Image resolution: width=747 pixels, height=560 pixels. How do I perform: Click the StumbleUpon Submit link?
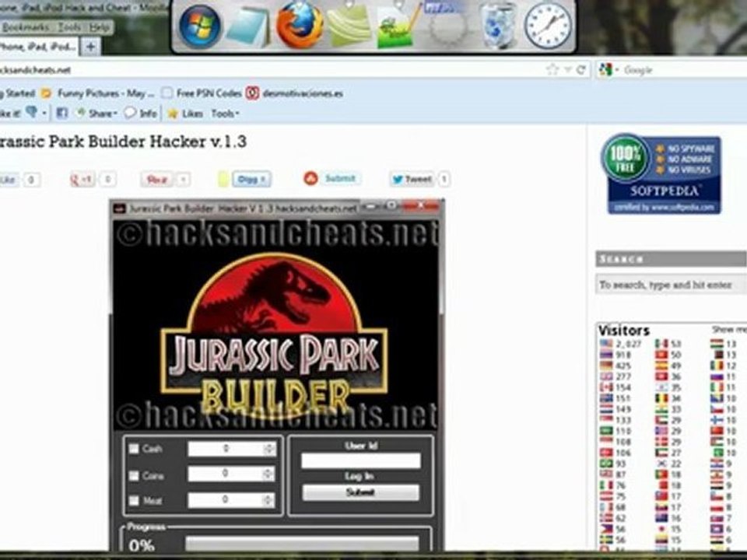(340, 179)
